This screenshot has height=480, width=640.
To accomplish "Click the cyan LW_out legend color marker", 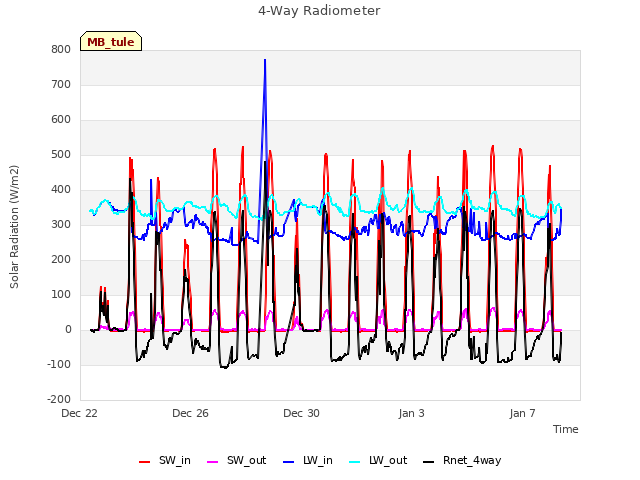I will tap(355, 462).
